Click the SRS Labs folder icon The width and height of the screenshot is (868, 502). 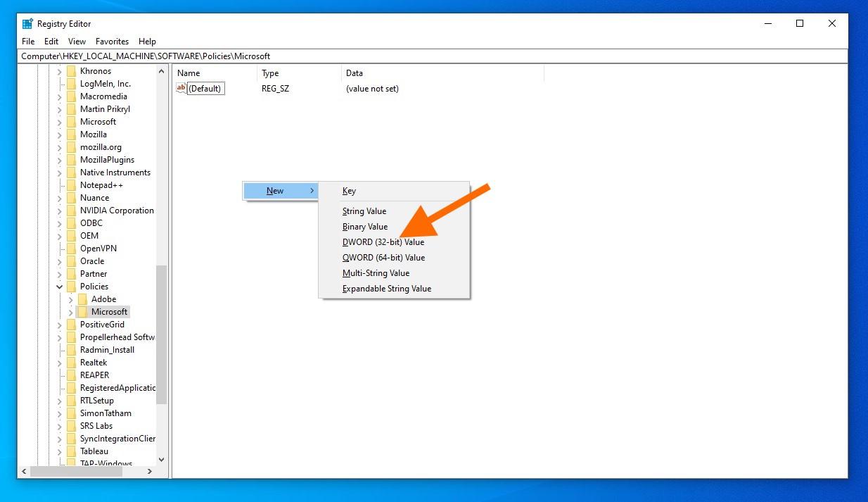pyautogui.click(x=71, y=426)
